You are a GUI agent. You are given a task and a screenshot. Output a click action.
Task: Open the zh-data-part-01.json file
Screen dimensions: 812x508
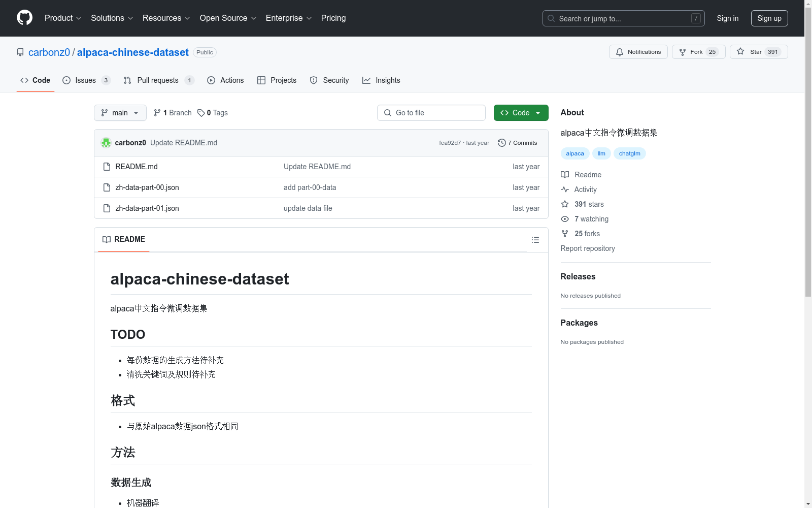(x=147, y=208)
